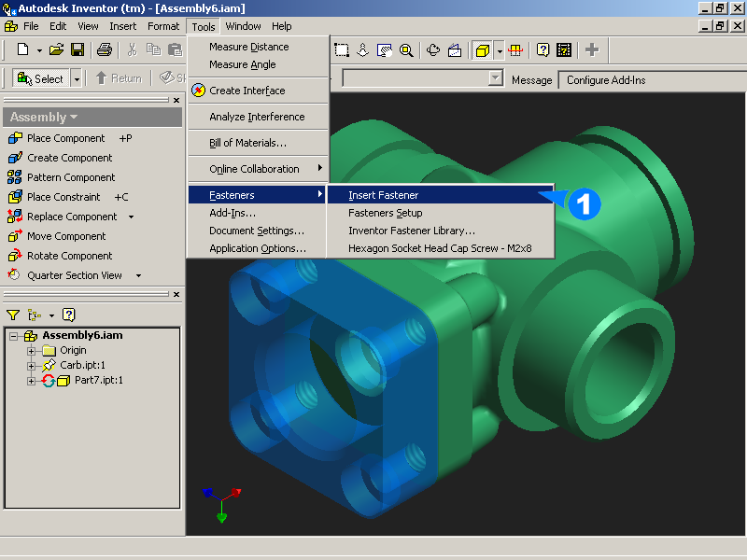
Task: Open Document Settings
Action: [258, 231]
